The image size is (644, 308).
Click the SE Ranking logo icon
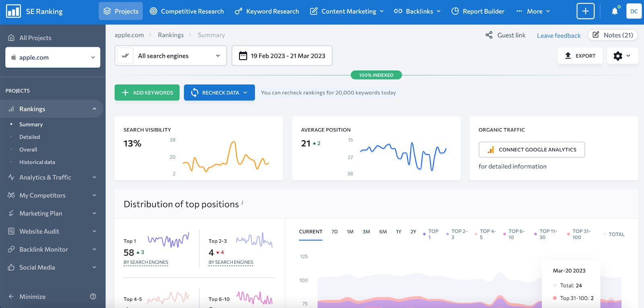tap(13, 11)
